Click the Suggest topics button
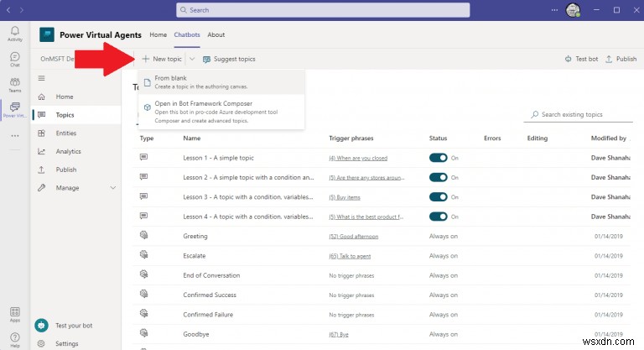 [229, 60]
